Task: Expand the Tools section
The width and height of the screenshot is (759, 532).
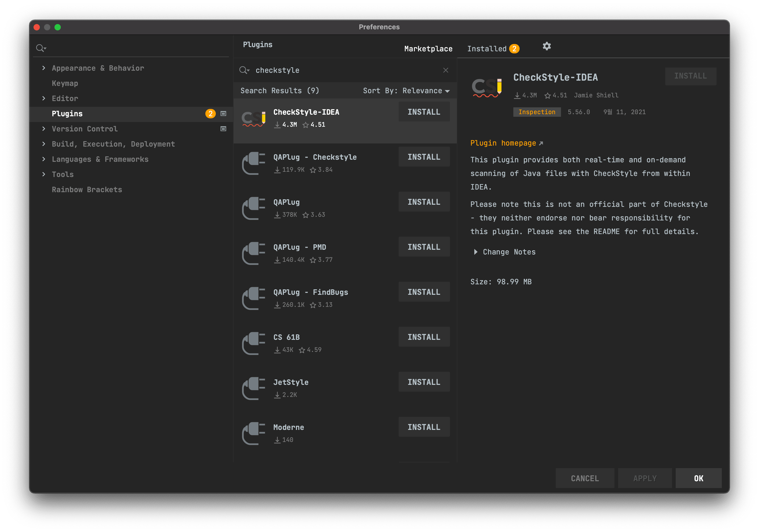Action: tap(44, 174)
